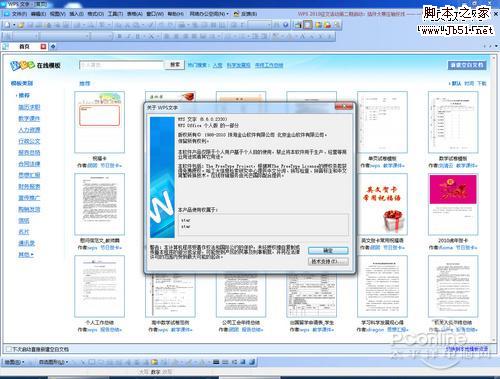The height and width of the screenshot is (379, 500).
Task: Close the 关于 WPS文字 dialog
Action: [x=344, y=107]
